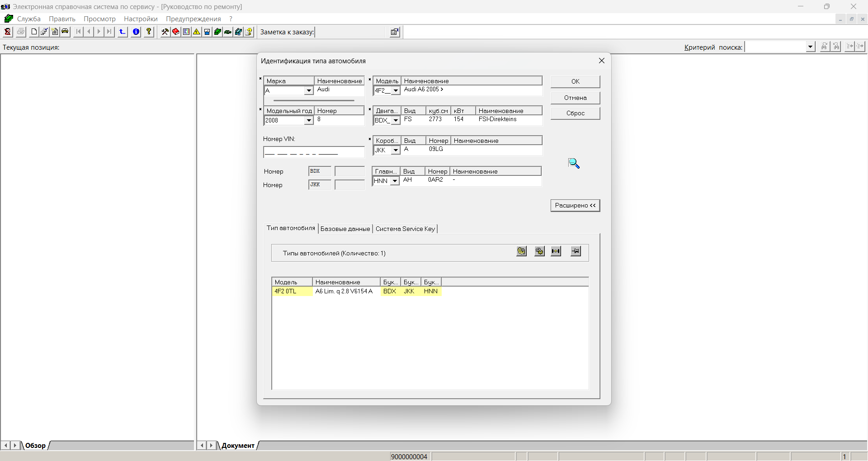Click the yellow engine icon in vehicle types bar

click(522, 251)
